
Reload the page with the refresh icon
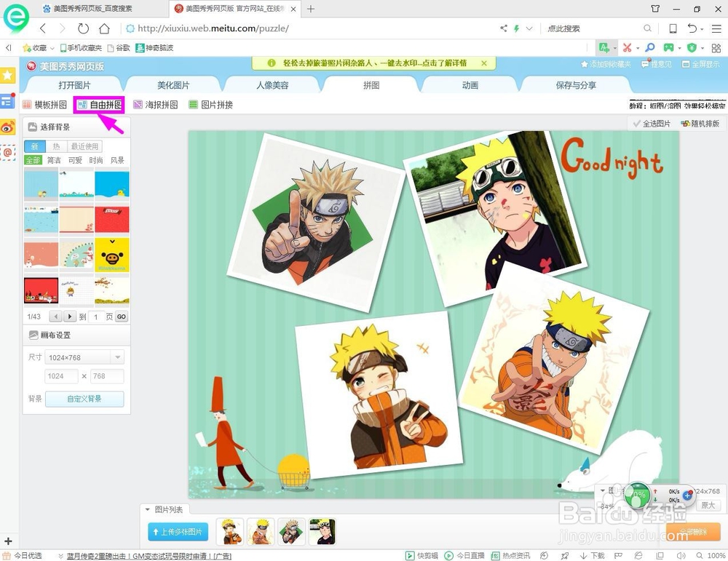point(83,28)
